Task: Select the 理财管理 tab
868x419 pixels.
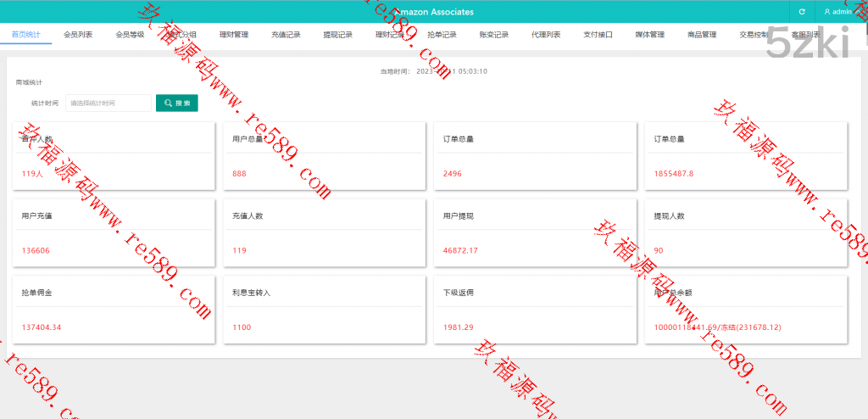Action: coord(234,35)
